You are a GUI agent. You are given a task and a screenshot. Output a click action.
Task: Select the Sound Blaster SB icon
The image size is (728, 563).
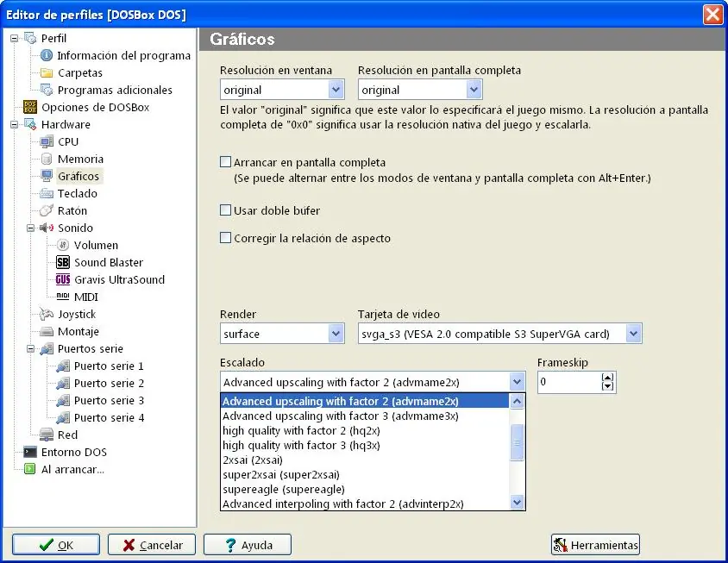[63, 262]
